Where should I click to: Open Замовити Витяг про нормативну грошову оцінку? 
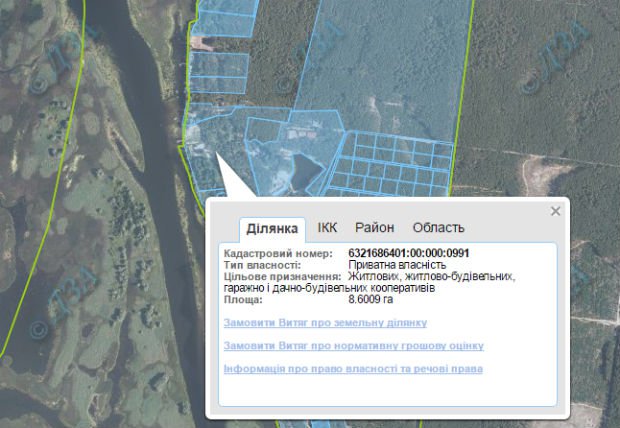coord(353,346)
